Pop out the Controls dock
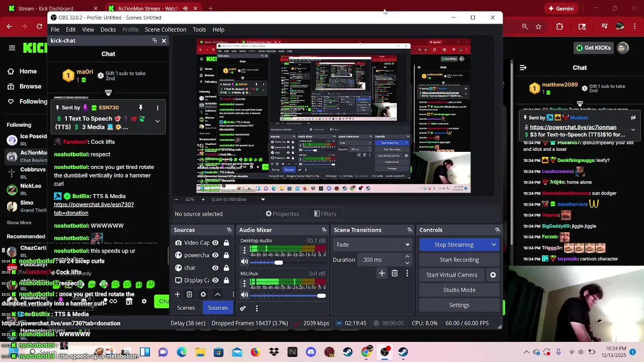Image resolution: width=644 pixels, height=362 pixels. 497,230
